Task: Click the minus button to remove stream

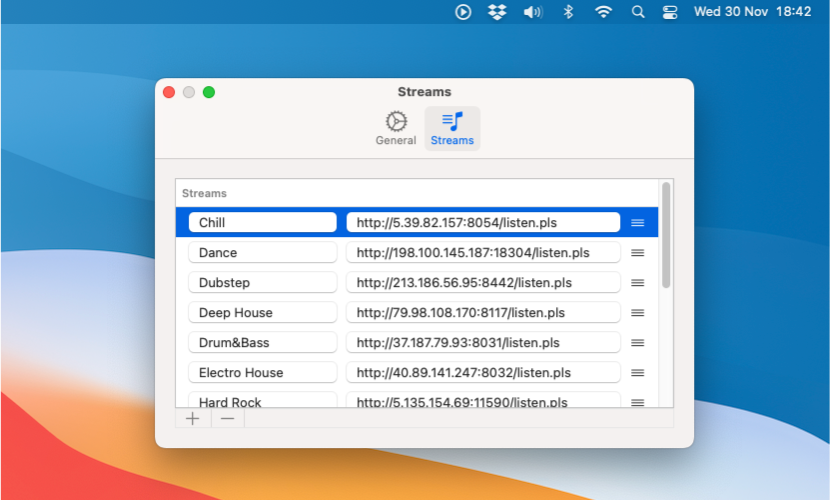Action: pos(227,418)
